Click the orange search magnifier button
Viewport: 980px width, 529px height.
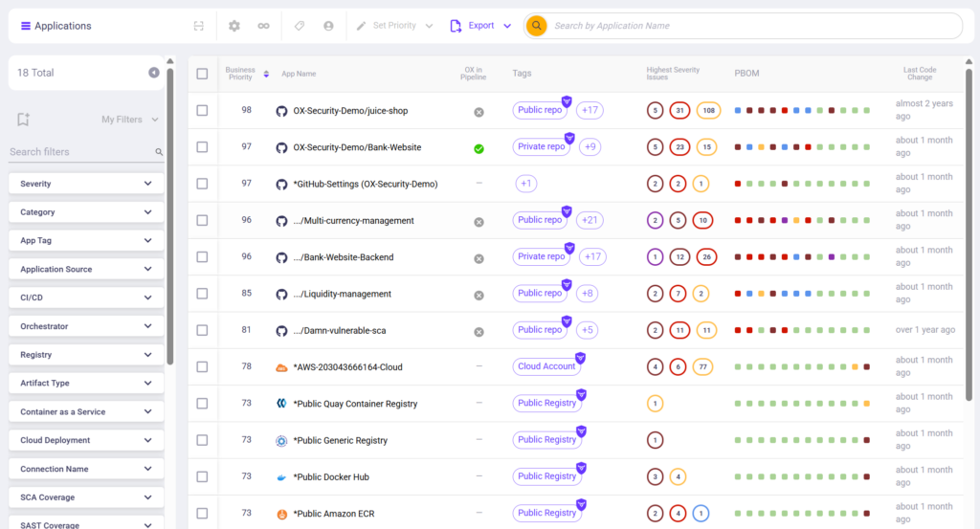pos(536,26)
